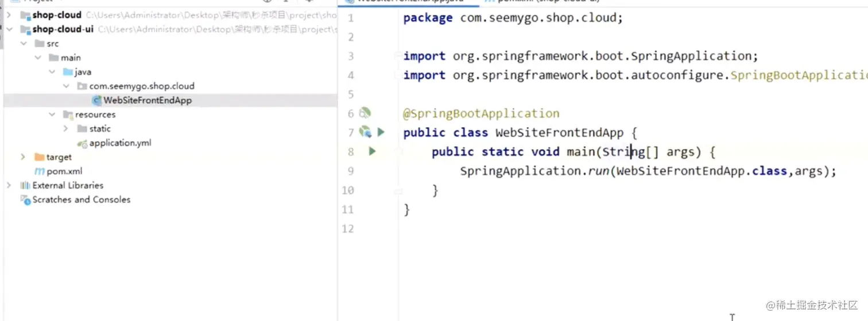Click the shop-cloud module folder icon

coord(25,15)
